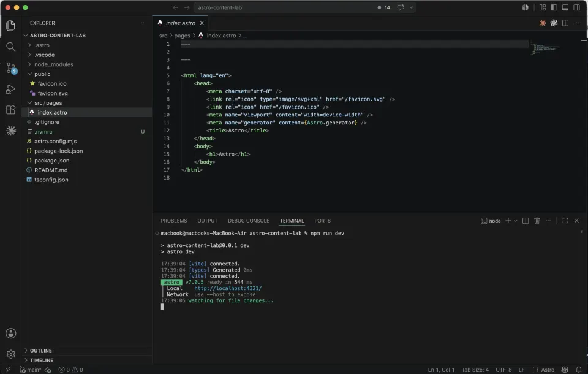The width and height of the screenshot is (588, 374).
Task: Click synchronize changes icon next to main*
Action: pos(48,370)
